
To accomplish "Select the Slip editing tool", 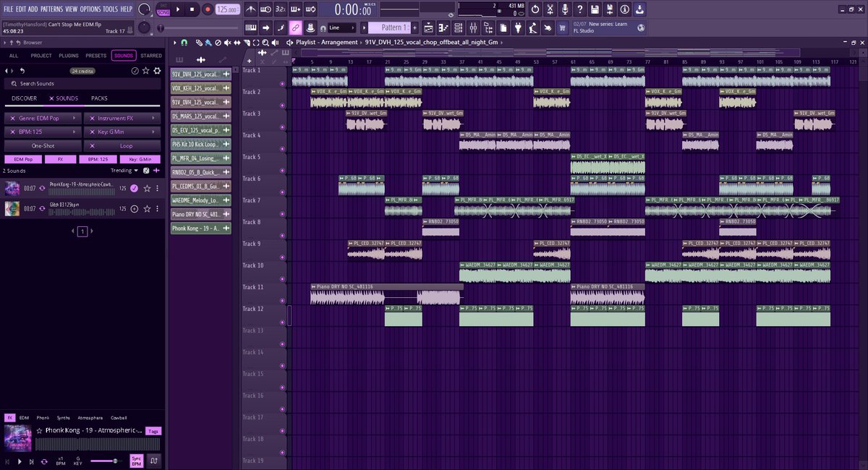I will point(237,43).
